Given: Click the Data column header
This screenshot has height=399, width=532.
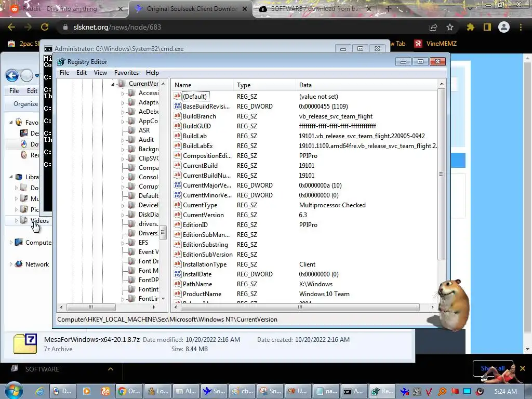Looking at the screenshot, I should (x=366, y=85).
